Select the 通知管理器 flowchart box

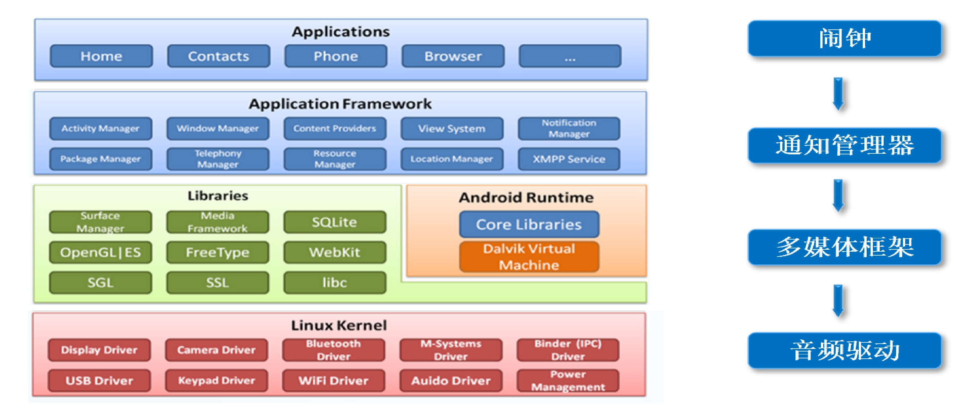[844, 145]
